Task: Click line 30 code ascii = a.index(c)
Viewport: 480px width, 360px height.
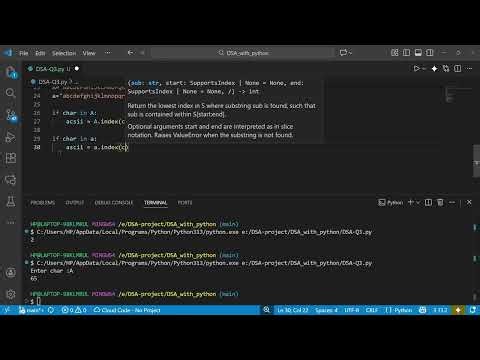Action: [97, 147]
